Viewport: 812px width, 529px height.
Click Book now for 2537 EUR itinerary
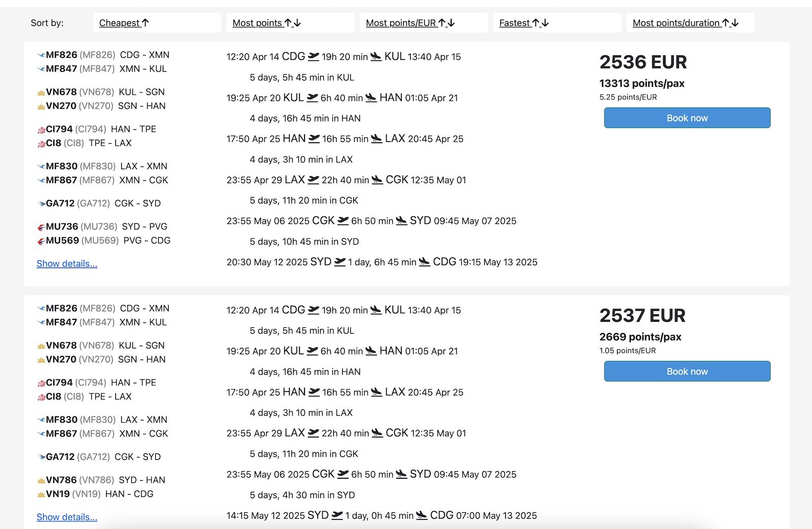pyautogui.click(x=687, y=371)
